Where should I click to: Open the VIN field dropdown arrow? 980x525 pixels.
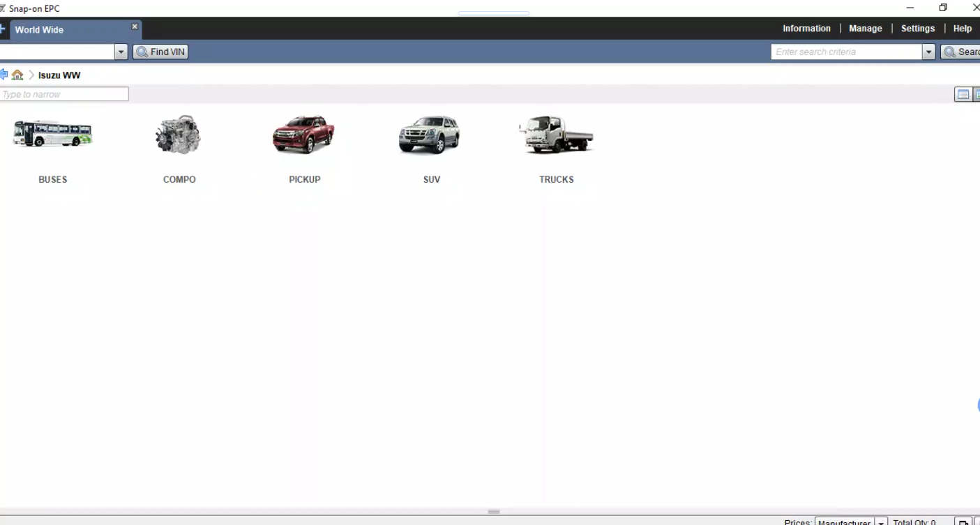[121, 52]
